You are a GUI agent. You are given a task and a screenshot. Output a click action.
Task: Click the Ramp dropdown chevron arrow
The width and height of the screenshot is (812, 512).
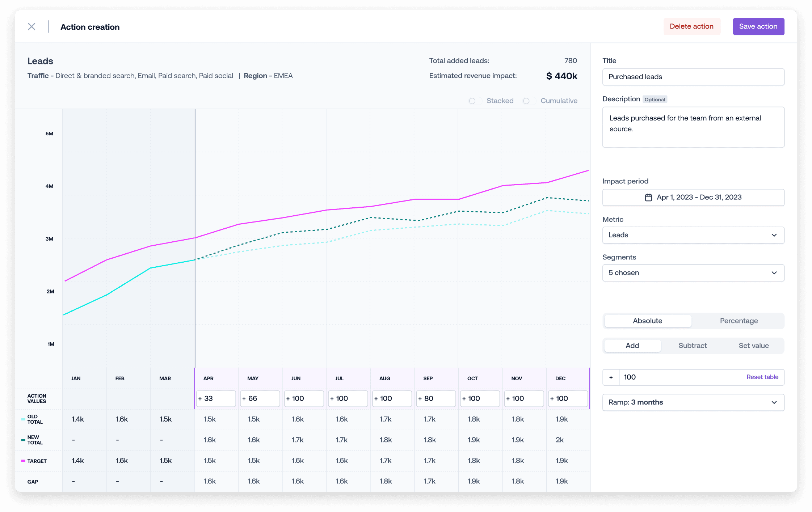click(x=774, y=402)
